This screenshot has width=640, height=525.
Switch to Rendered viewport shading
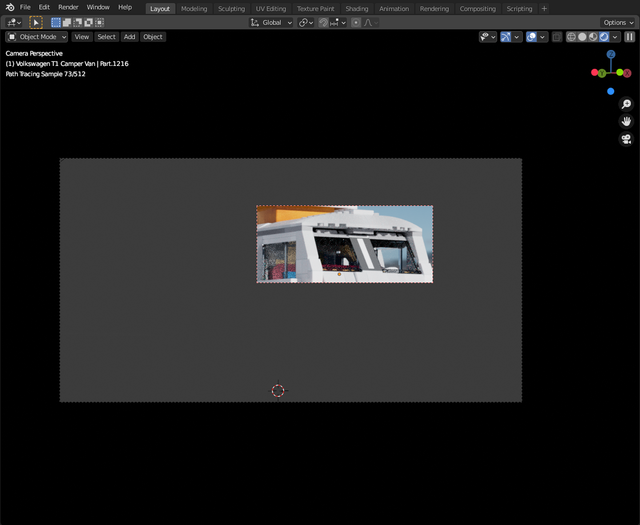[x=604, y=37]
